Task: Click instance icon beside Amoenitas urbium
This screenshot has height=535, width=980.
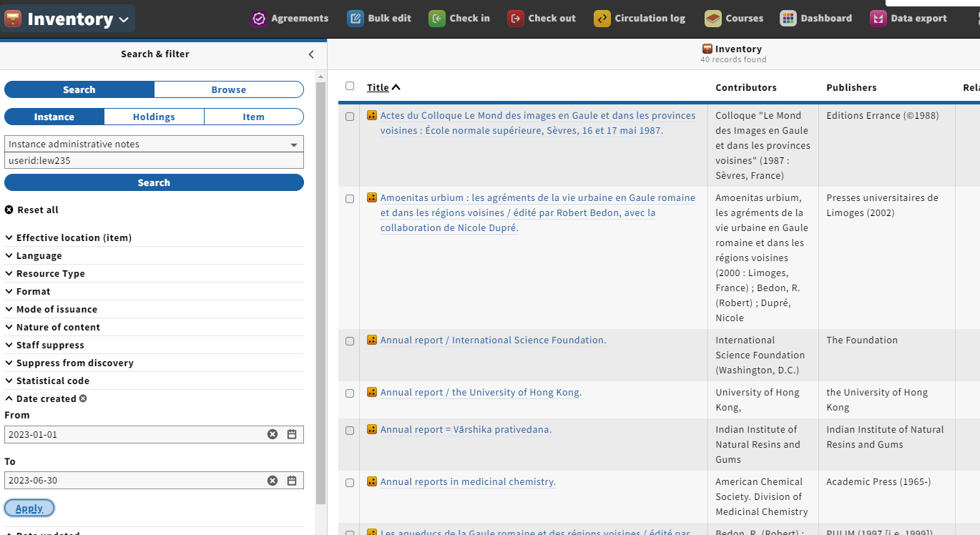Action: (372, 197)
